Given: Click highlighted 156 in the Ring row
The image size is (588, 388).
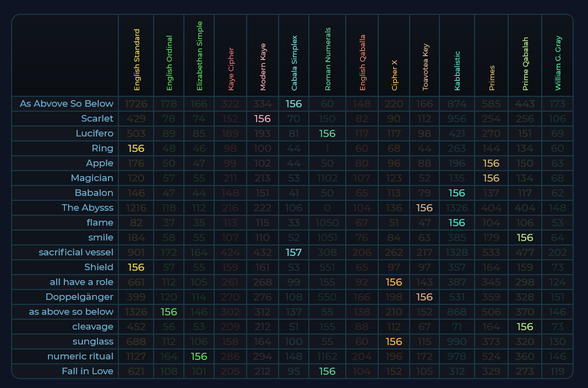Looking at the screenshot, I should tap(136, 148).
